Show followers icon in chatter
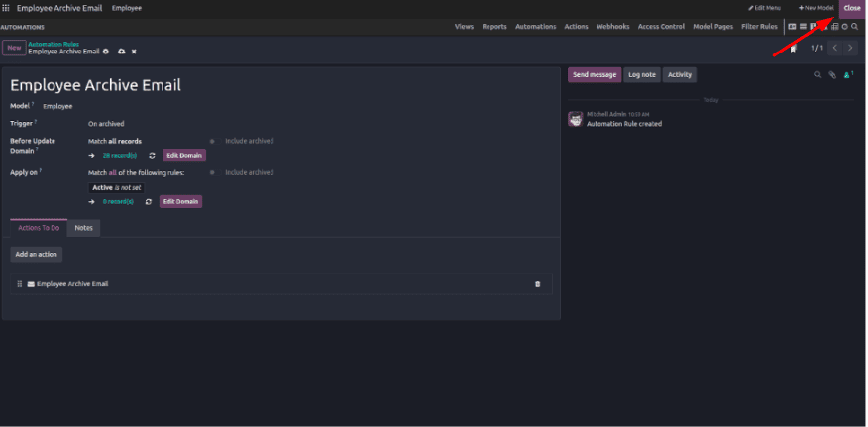This screenshot has width=868, height=427. click(848, 74)
